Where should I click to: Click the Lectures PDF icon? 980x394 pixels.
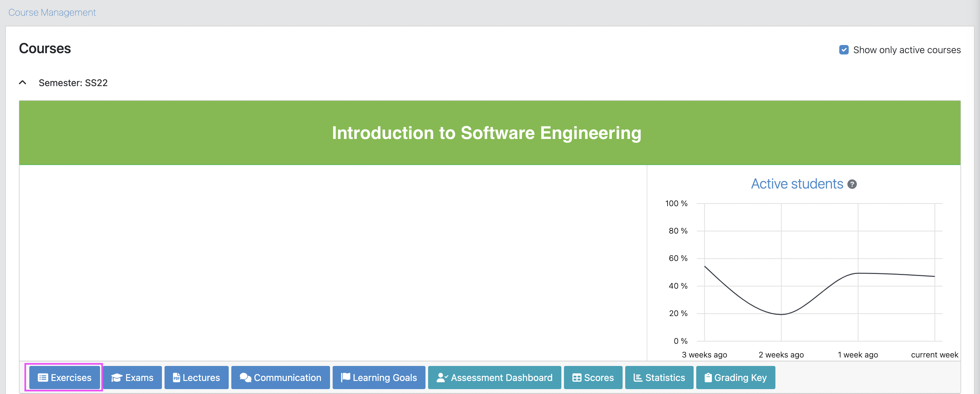pyautogui.click(x=176, y=377)
